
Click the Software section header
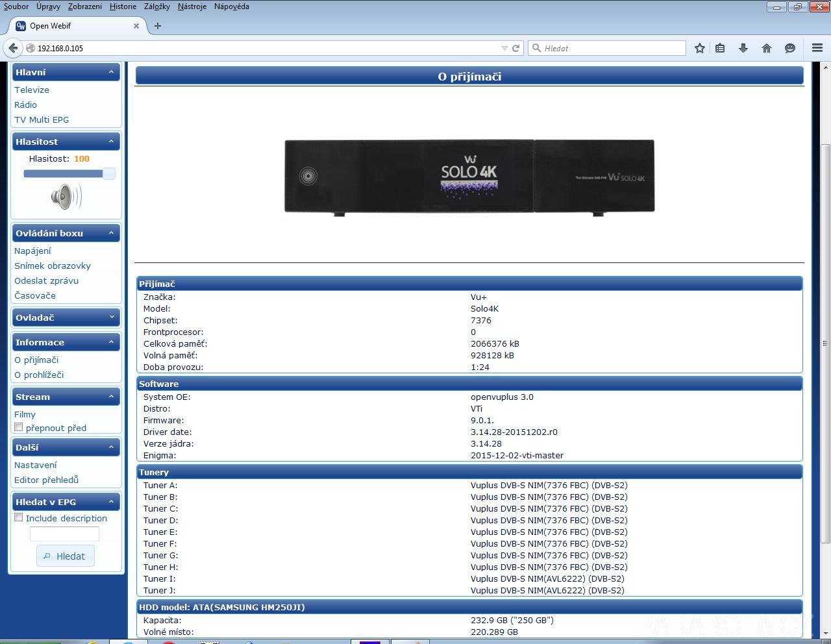coord(469,384)
